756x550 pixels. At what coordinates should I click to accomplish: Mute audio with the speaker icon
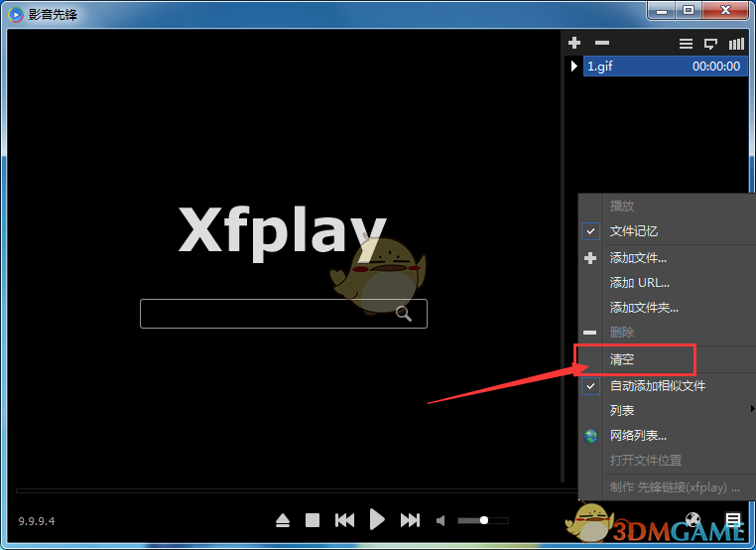coord(441,520)
